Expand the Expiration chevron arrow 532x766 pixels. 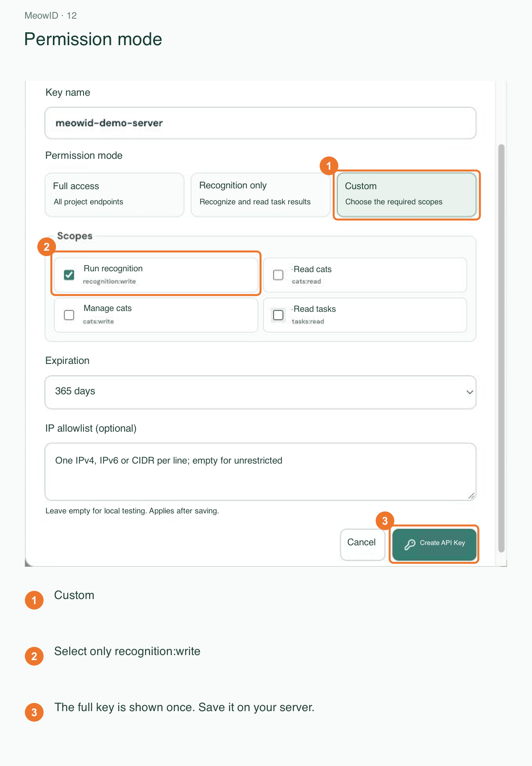click(469, 392)
